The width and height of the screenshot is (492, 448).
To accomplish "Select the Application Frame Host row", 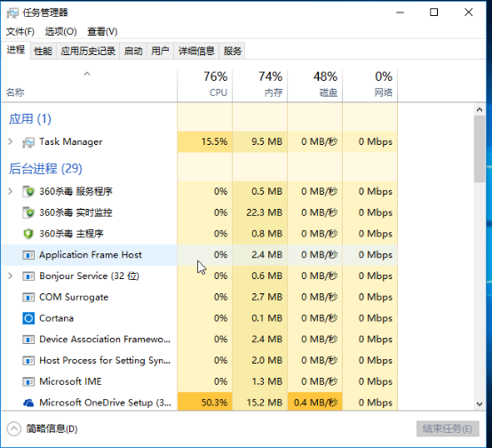I will (200, 255).
